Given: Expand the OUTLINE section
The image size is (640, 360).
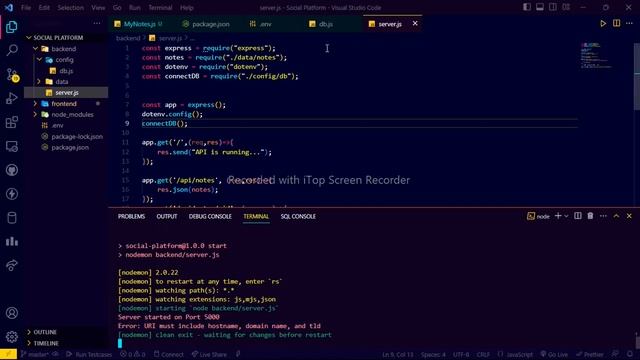Looking at the screenshot, I should click(x=29, y=332).
